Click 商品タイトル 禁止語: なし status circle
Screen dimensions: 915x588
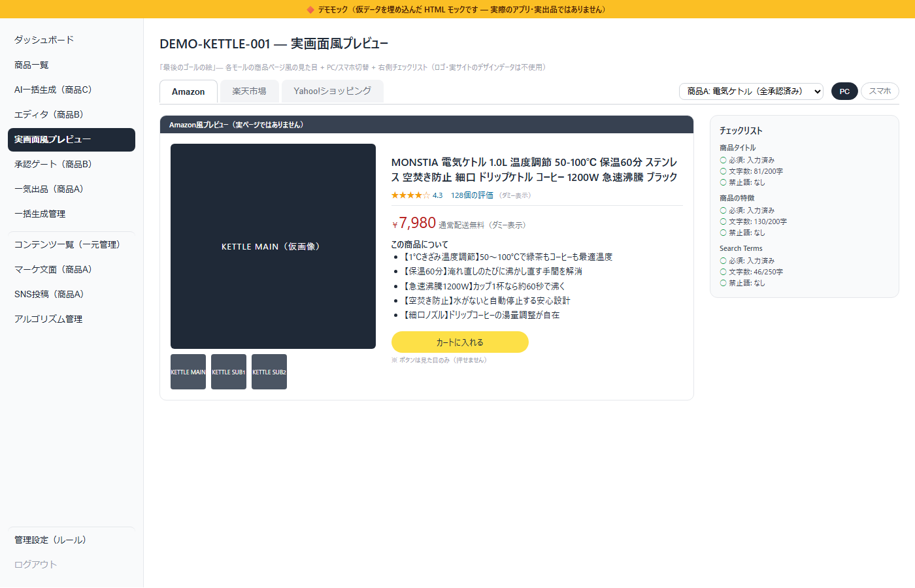click(724, 182)
